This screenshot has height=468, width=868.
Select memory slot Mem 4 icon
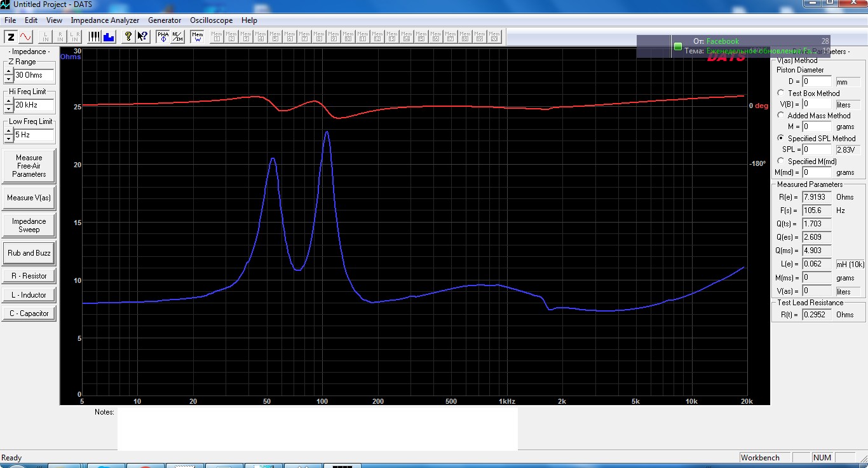261,37
